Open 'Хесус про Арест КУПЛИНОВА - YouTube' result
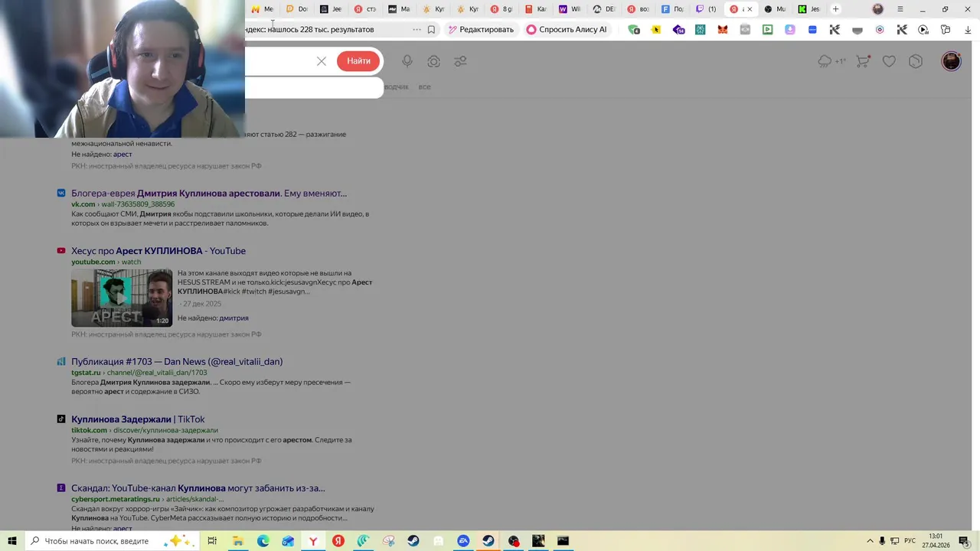This screenshot has width=980, height=551. [158, 251]
